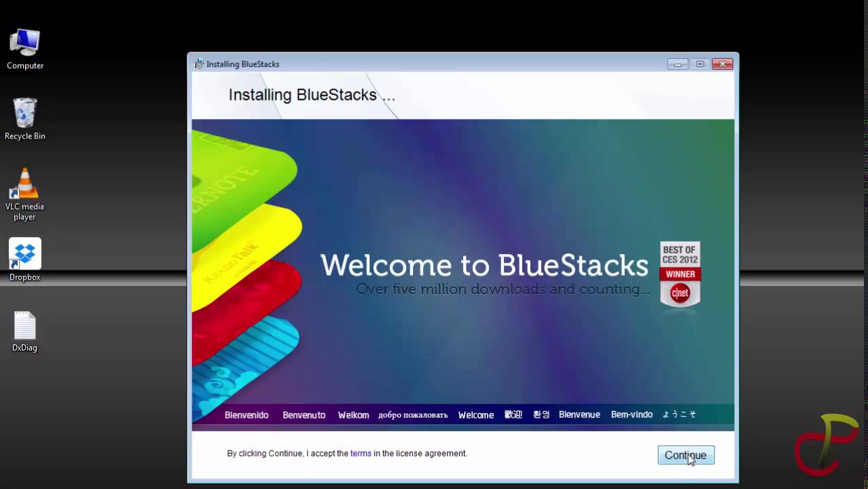Click the 'Welkom' greeting text
868x489 pixels.
pyautogui.click(x=353, y=415)
